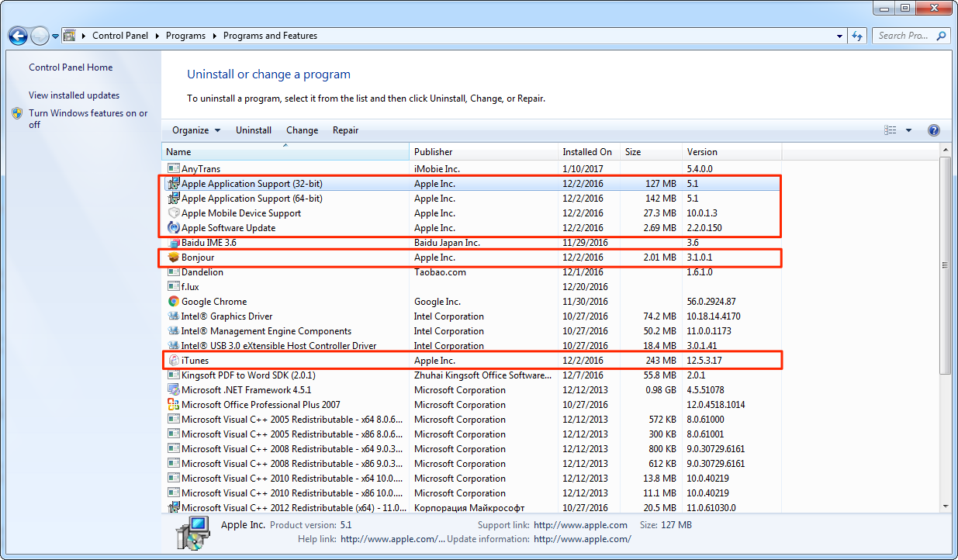
Task: Click the Dandelion program icon
Action: click(x=174, y=272)
